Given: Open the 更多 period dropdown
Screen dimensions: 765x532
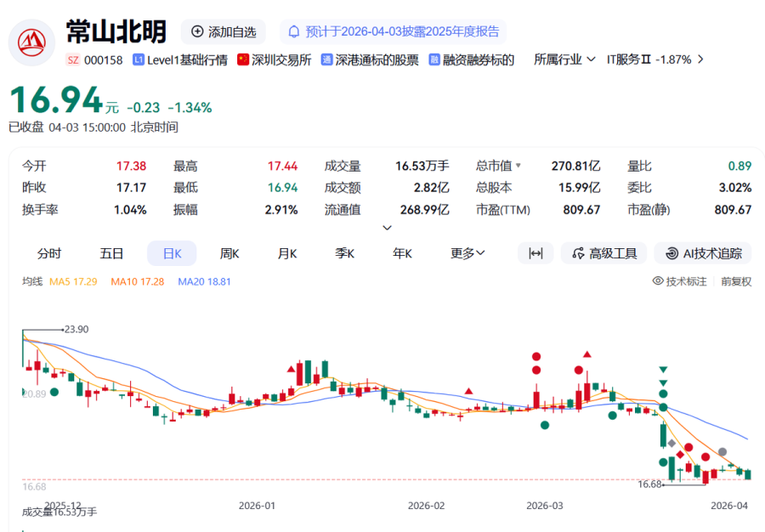Looking at the screenshot, I should [x=467, y=253].
